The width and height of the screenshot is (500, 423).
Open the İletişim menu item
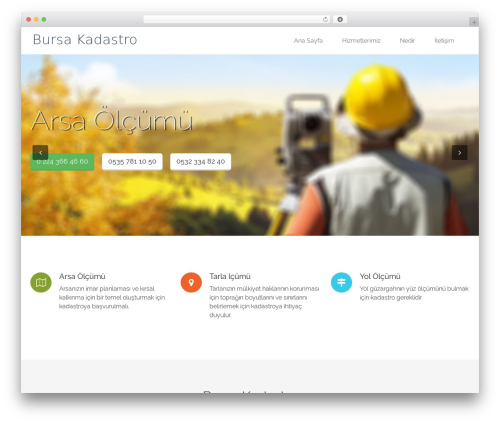click(x=444, y=41)
